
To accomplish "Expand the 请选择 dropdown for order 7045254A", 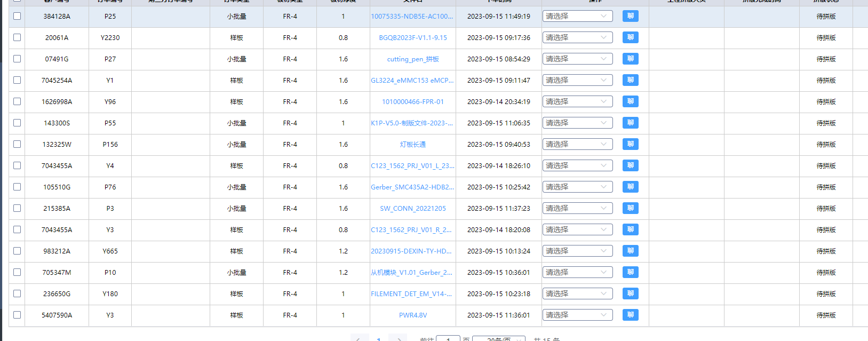I will coord(577,80).
